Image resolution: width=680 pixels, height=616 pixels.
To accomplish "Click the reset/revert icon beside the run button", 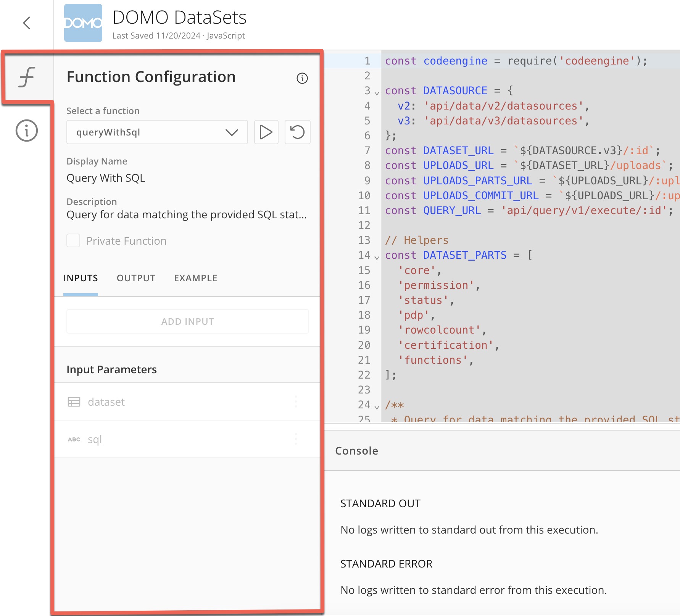I will [x=297, y=132].
